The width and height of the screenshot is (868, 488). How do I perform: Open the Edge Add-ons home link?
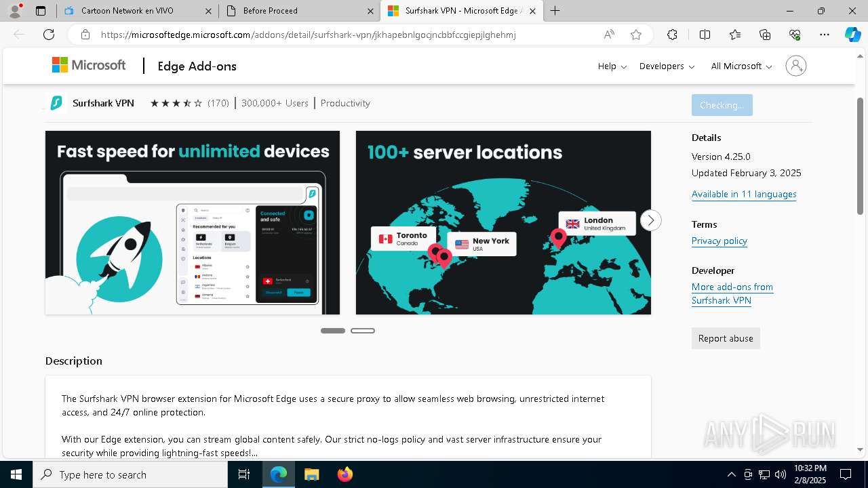point(197,66)
